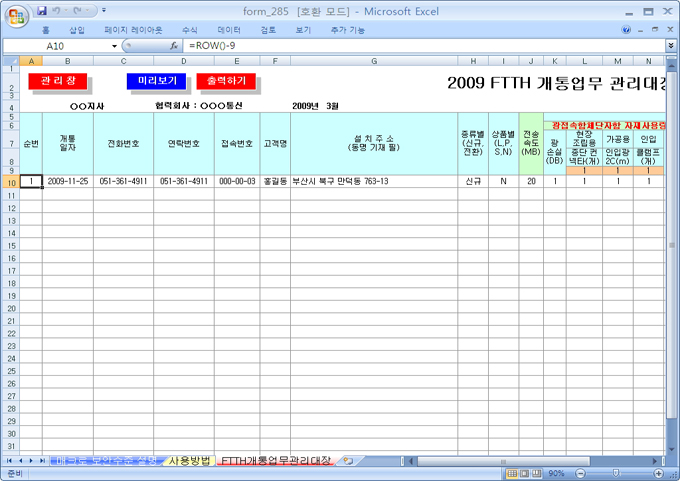The width and height of the screenshot is (680, 481).
Task: Switch to Page Layout view
Action: coord(526,473)
